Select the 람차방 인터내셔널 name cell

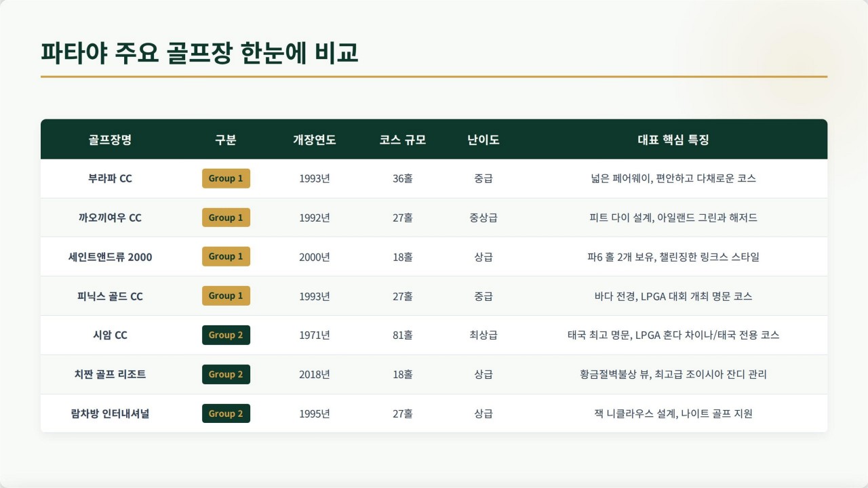[x=110, y=413]
